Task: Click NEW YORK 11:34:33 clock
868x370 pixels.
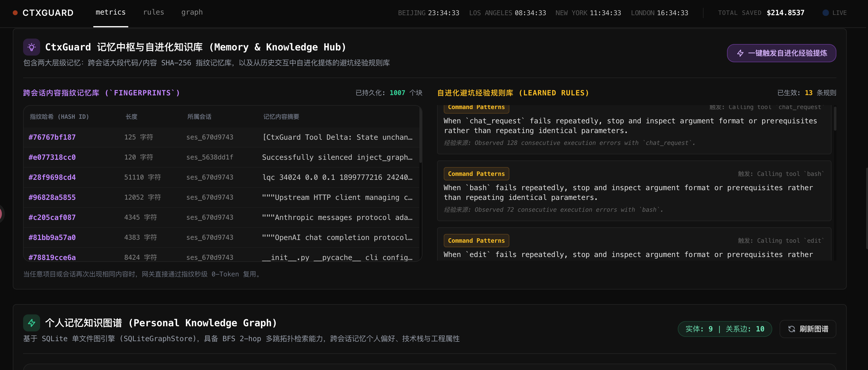Action: point(588,13)
